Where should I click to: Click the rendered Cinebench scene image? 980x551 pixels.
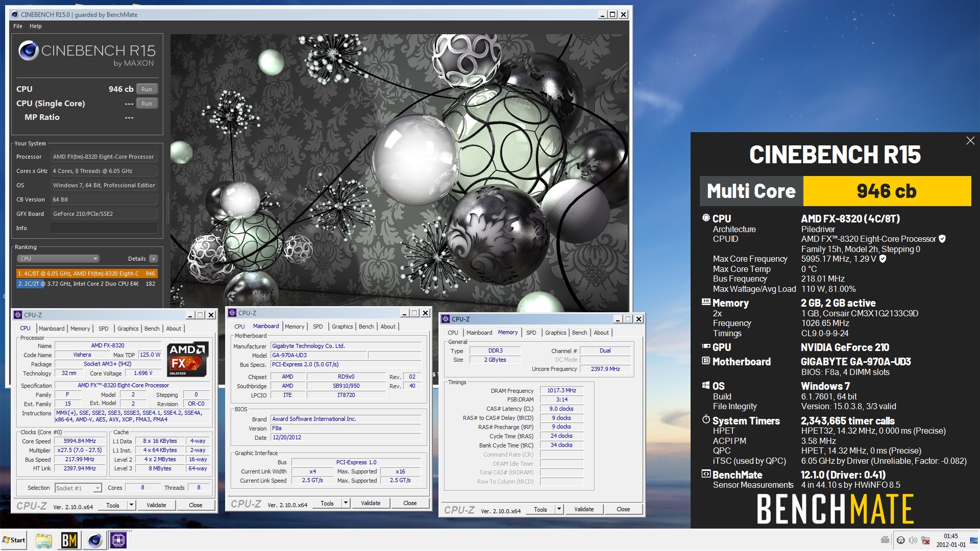coord(399,172)
